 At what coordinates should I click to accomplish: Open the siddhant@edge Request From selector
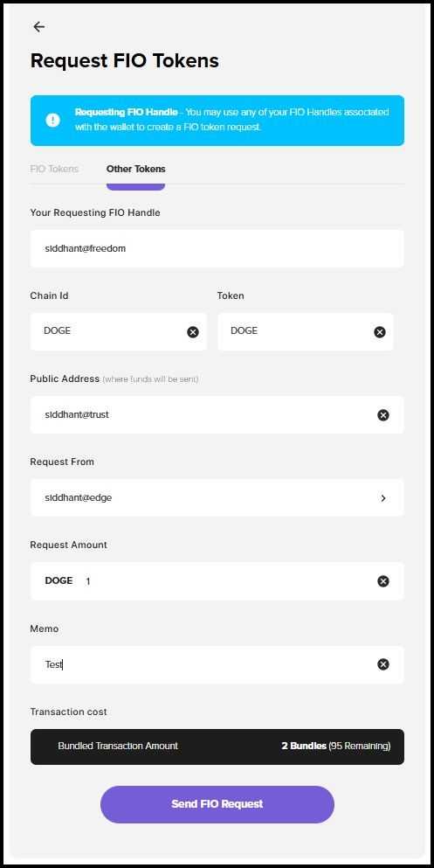coord(217,497)
